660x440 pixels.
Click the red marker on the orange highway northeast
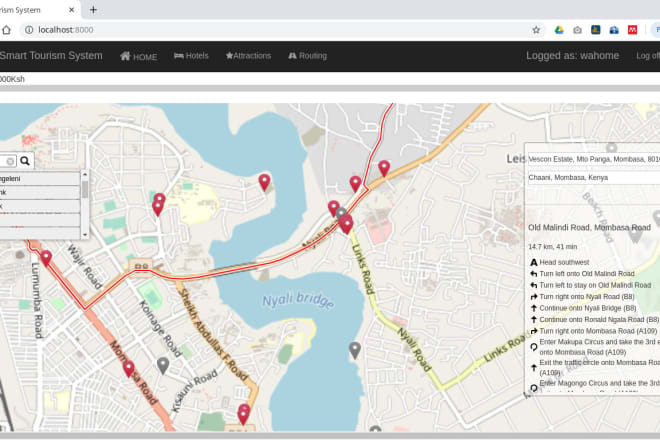384,168
